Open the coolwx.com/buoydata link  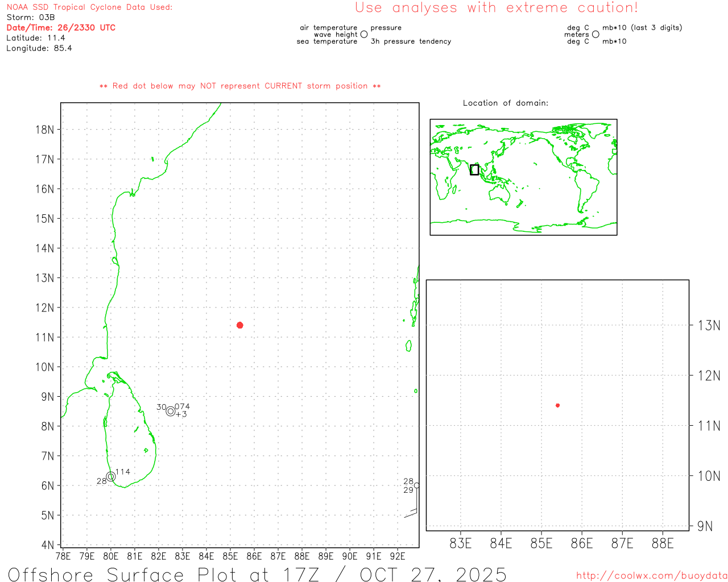click(651, 575)
